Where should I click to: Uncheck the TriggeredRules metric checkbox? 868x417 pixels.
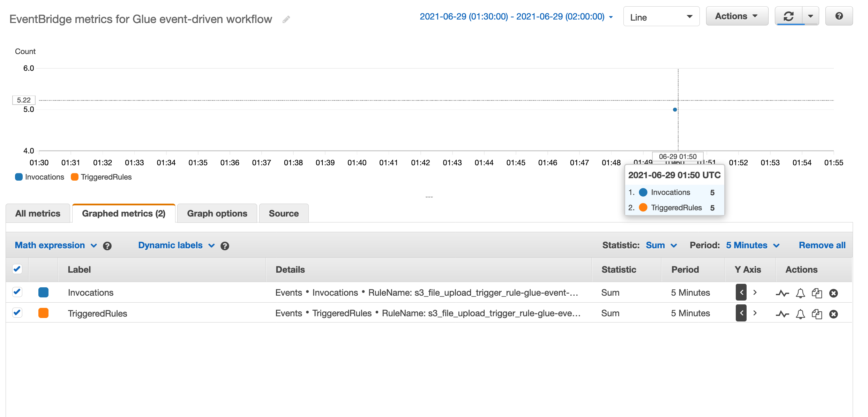pos(17,313)
